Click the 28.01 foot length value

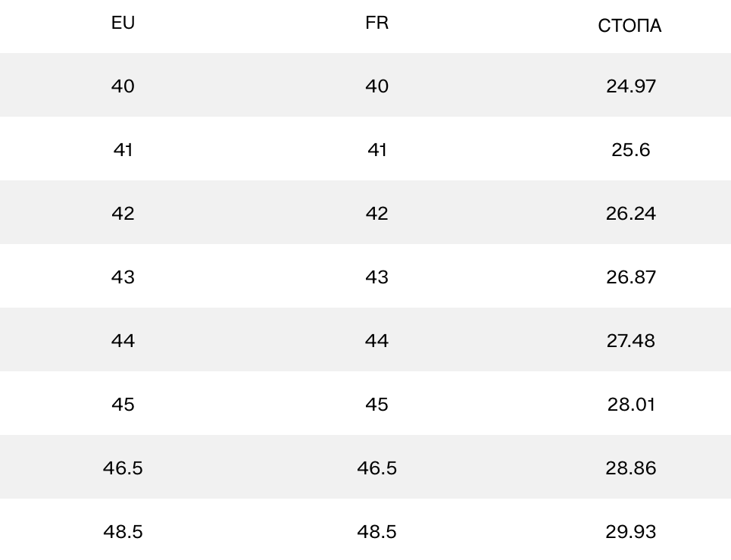coord(630,405)
